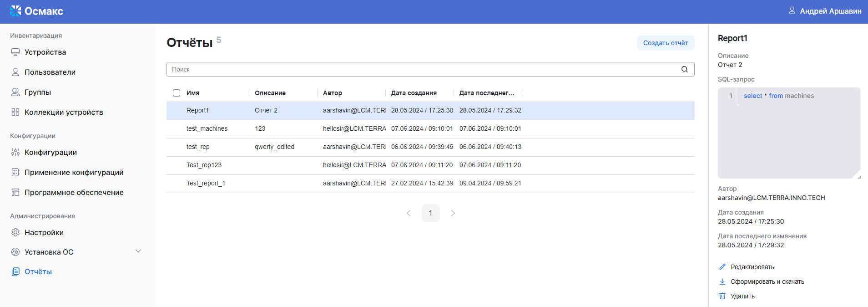Go to previous page with left arrow
This screenshot has width=868, height=307.
(x=409, y=213)
